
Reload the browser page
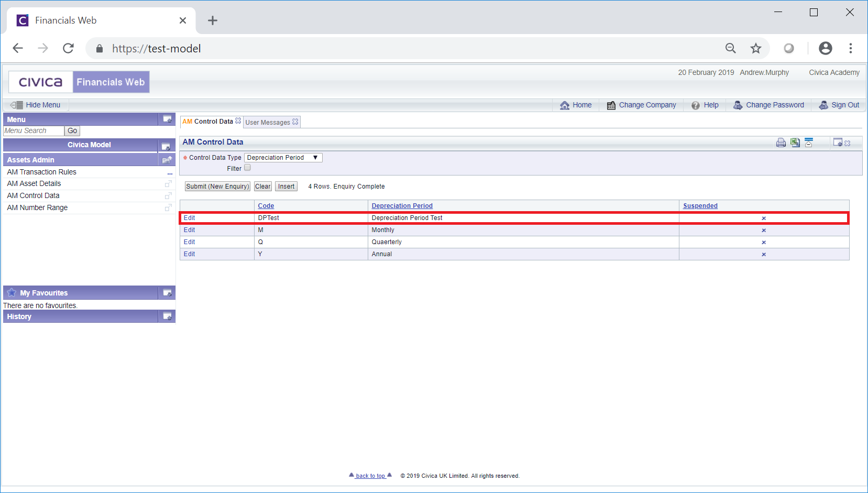click(68, 48)
